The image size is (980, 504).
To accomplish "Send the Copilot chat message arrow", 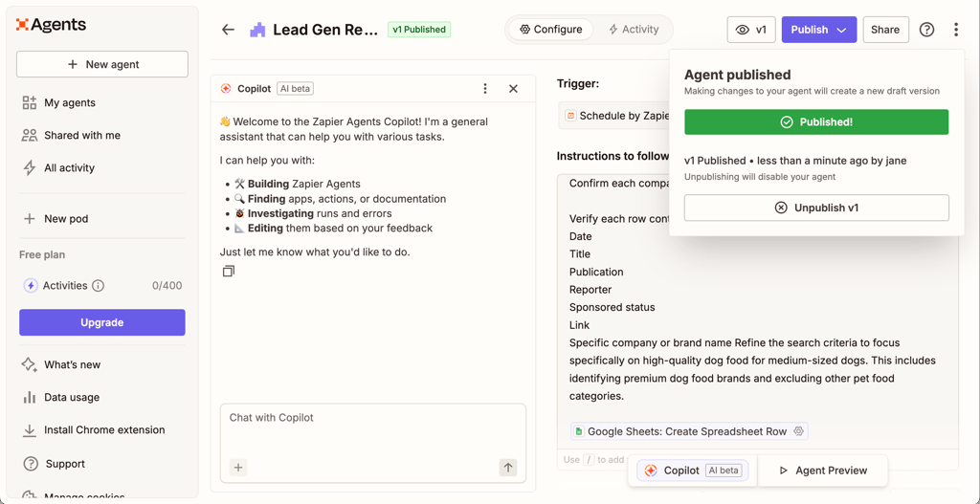I will (508, 467).
